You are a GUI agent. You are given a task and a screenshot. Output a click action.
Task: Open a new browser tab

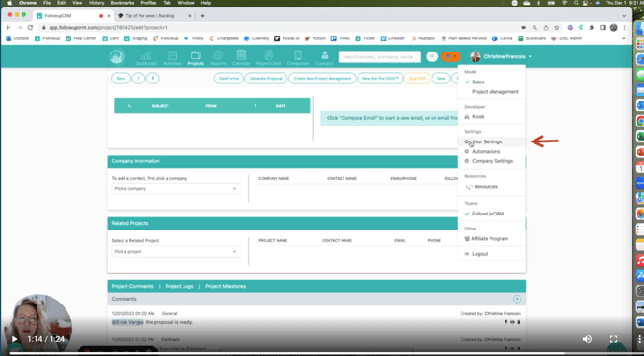[x=202, y=16]
